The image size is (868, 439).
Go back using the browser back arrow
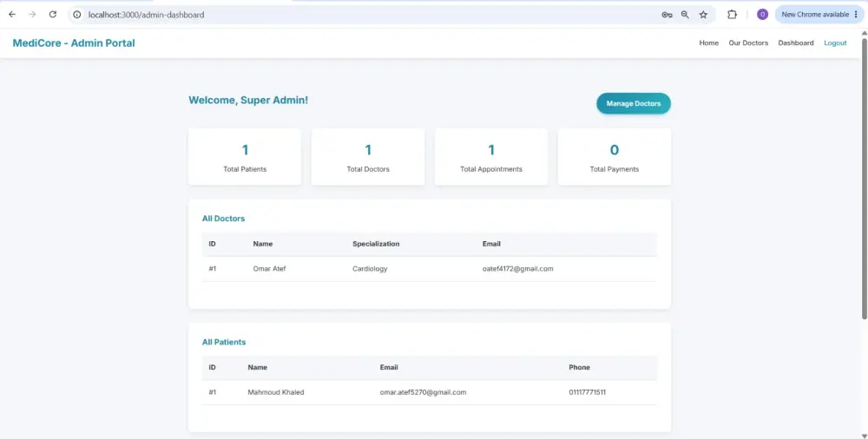tap(12, 15)
